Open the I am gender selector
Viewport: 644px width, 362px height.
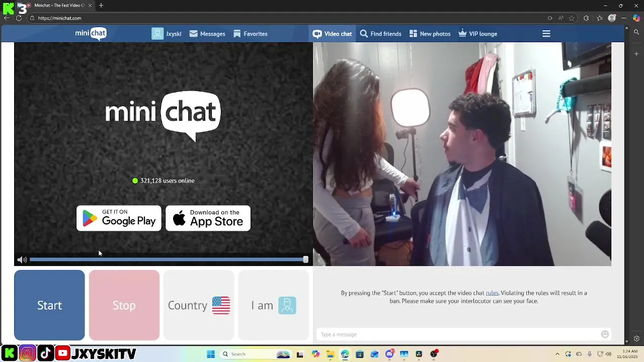coord(273,305)
